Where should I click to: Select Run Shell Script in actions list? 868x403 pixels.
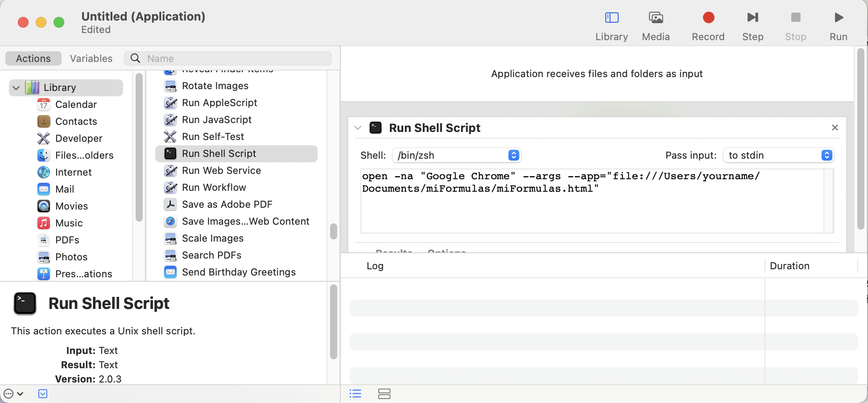point(236,153)
